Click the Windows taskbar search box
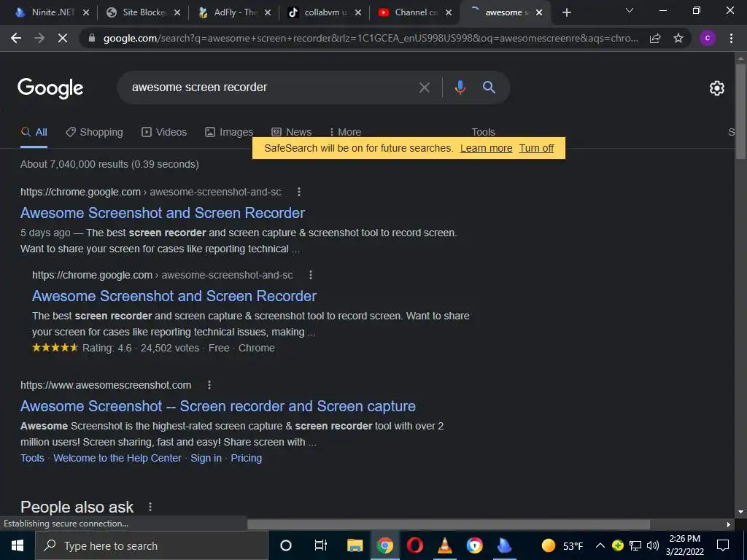747x560 pixels. pos(152,545)
